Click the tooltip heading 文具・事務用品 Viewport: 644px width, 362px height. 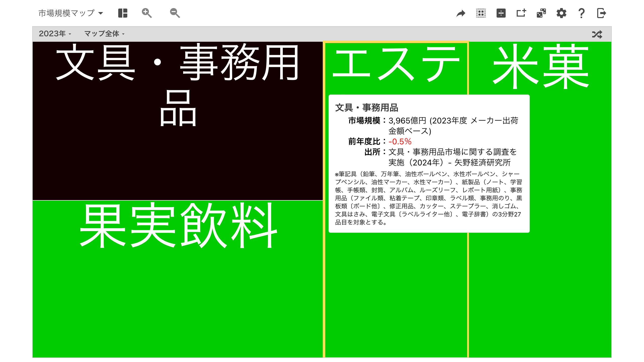[367, 108]
